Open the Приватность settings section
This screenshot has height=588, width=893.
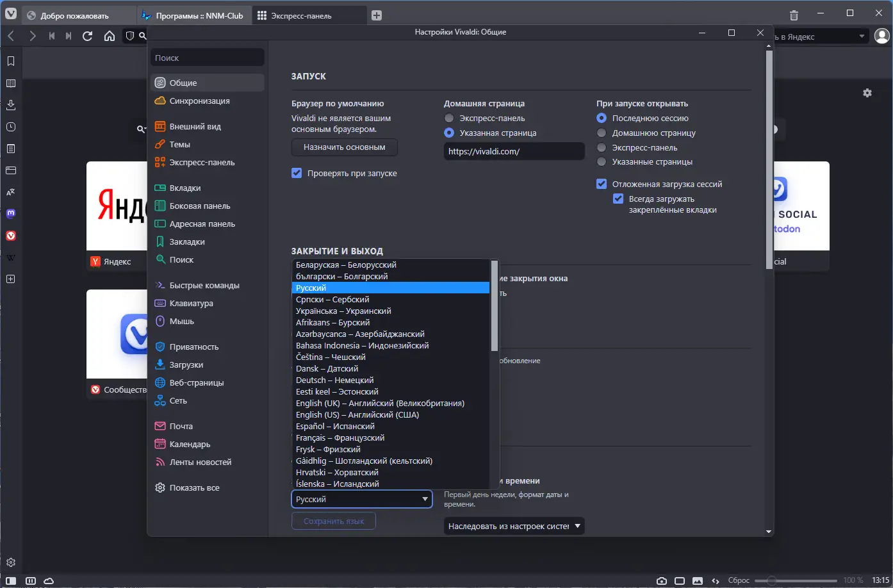click(208, 347)
